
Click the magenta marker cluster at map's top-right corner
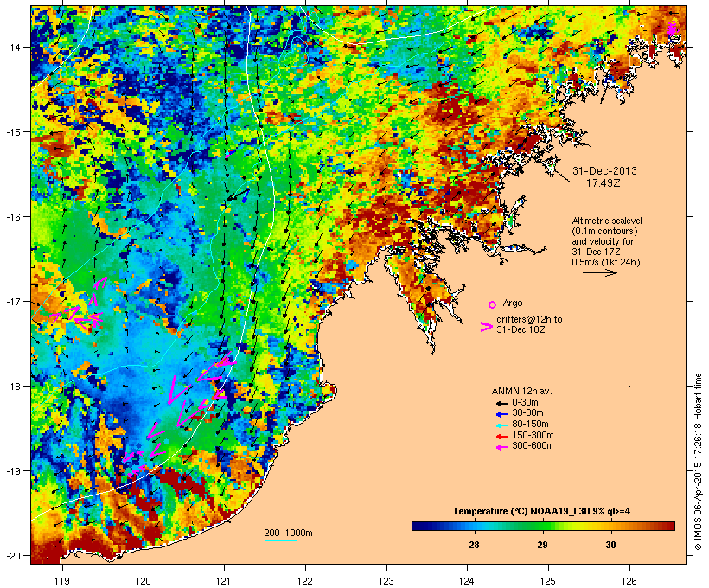click(x=673, y=28)
